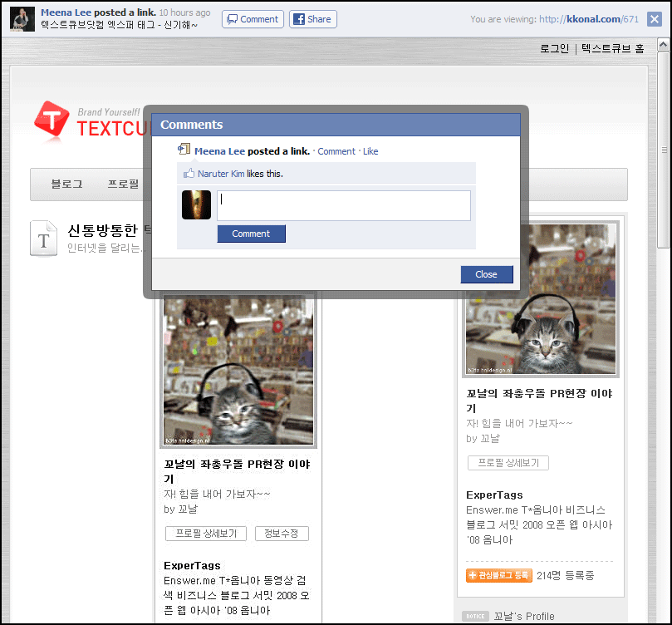672x625 pixels.
Task: Click the Brand Yourself! tagline
Action: (109, 112)
